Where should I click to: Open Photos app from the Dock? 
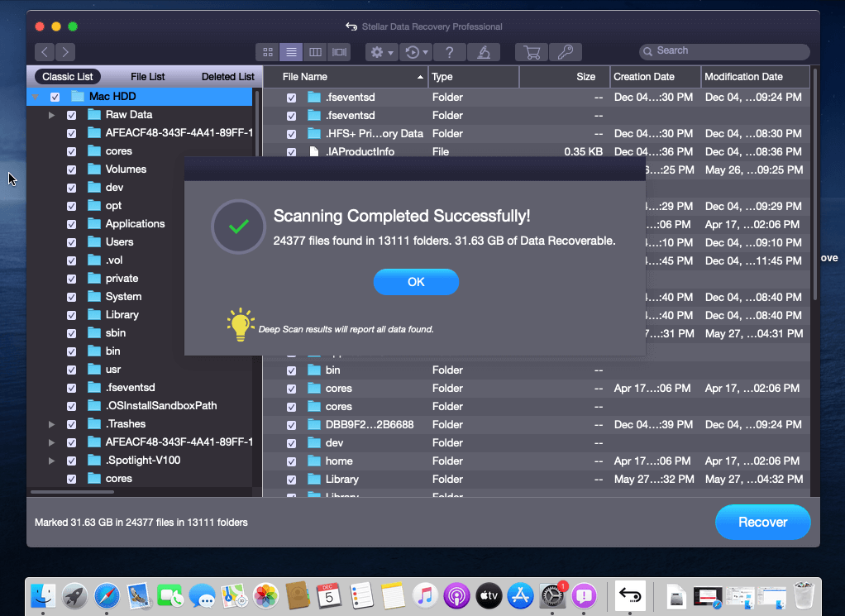tap(265, 595)
